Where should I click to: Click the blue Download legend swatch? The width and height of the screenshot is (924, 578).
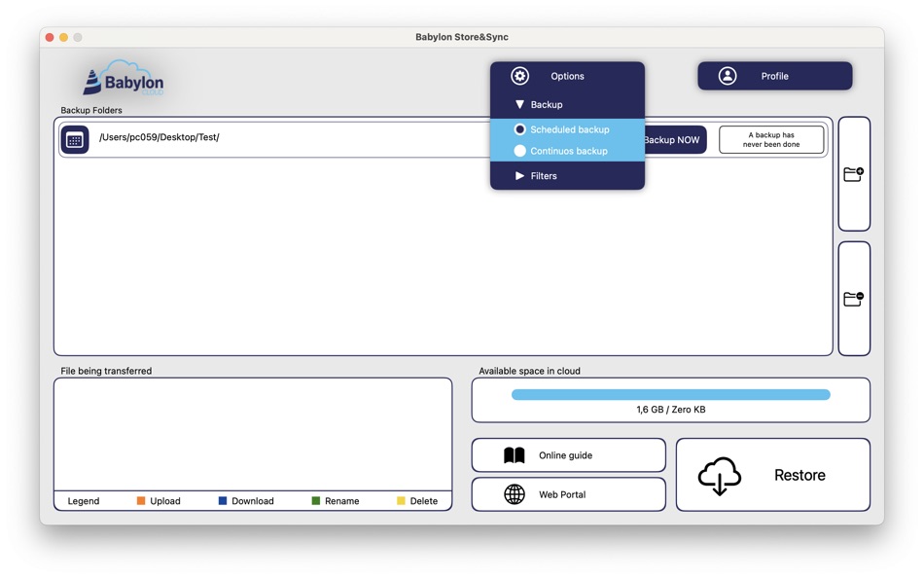click(222, 501)
